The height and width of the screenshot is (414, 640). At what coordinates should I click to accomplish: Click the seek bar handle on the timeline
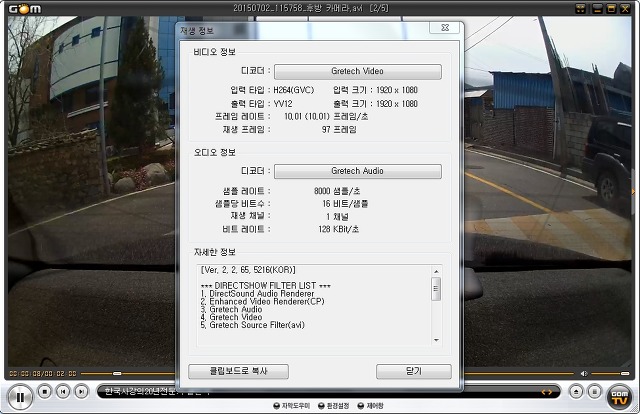[117, 374]
